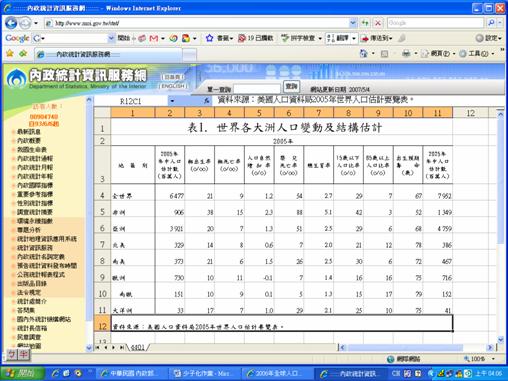508x381 pixels.
Task: Click the Print icon in command bar
Action: pos(406,53)
